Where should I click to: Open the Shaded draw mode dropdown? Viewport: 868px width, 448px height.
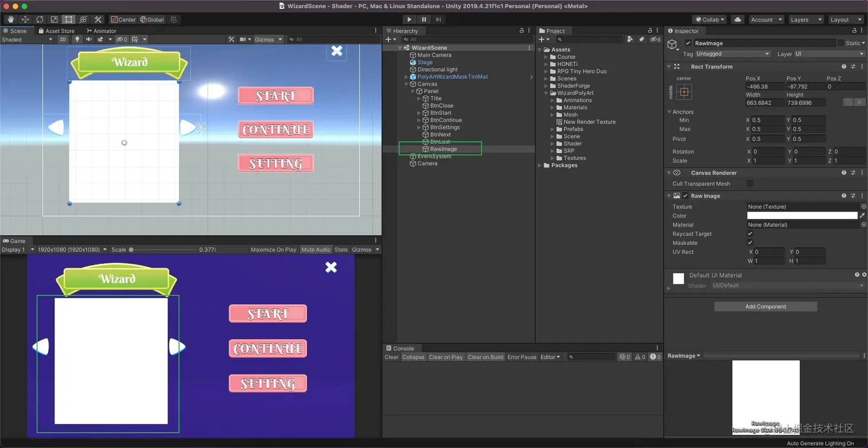(27, 40)
